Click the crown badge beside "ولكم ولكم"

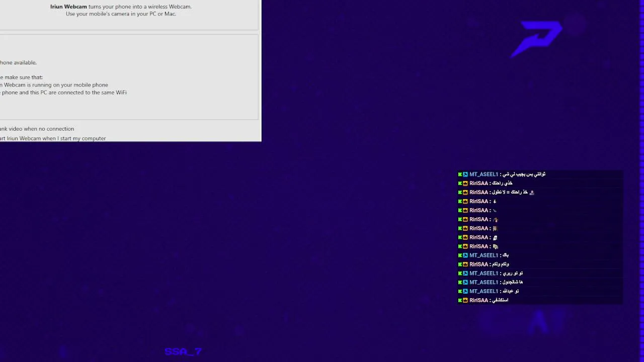point(465,264)
